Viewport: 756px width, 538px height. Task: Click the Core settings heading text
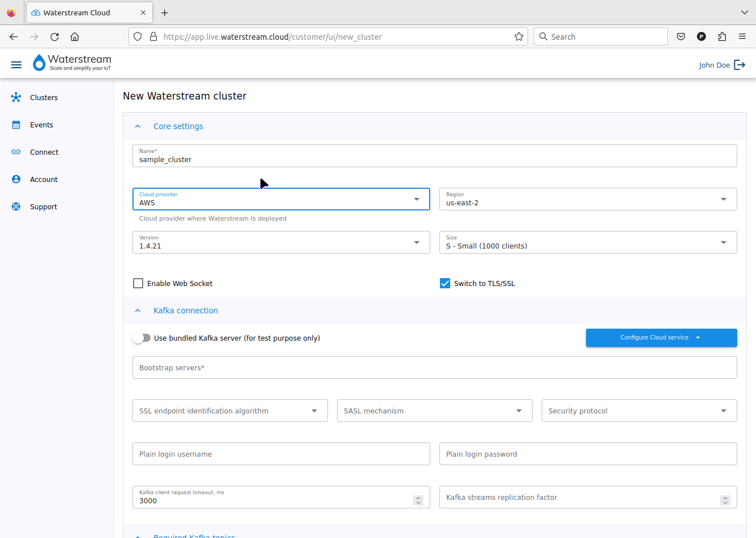pos(178,126)
